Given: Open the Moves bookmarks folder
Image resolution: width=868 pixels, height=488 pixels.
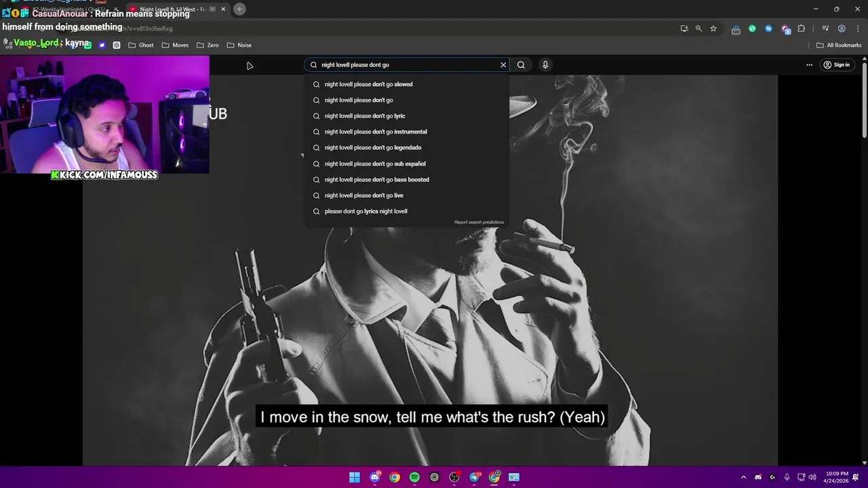Looking at the screenshot, I should (x=175, y=45).
